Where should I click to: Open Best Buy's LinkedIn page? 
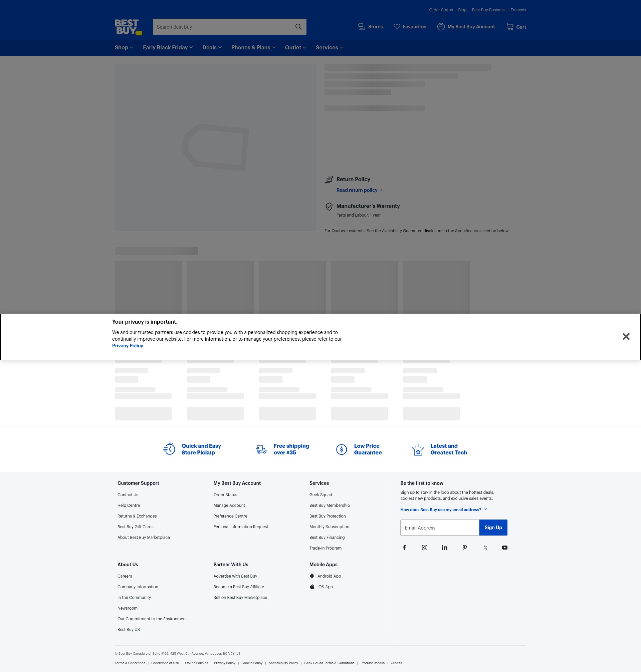[445, 548]
